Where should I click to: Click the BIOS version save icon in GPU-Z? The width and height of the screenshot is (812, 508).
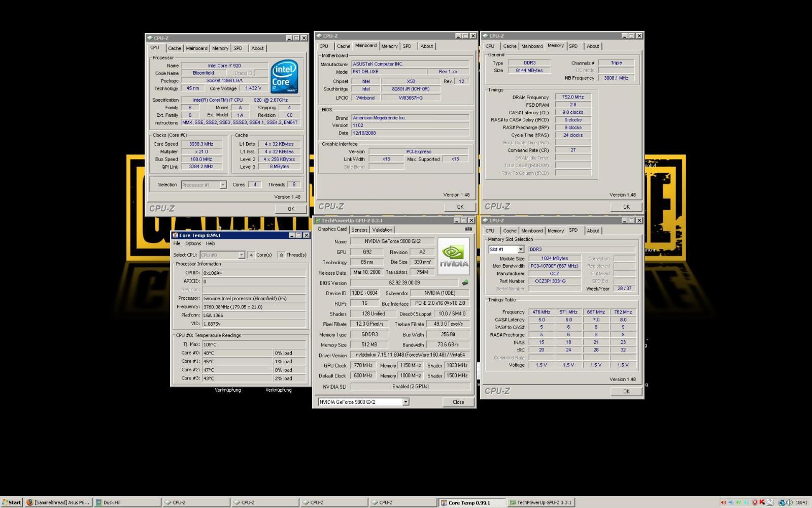[x=464, y=282]
